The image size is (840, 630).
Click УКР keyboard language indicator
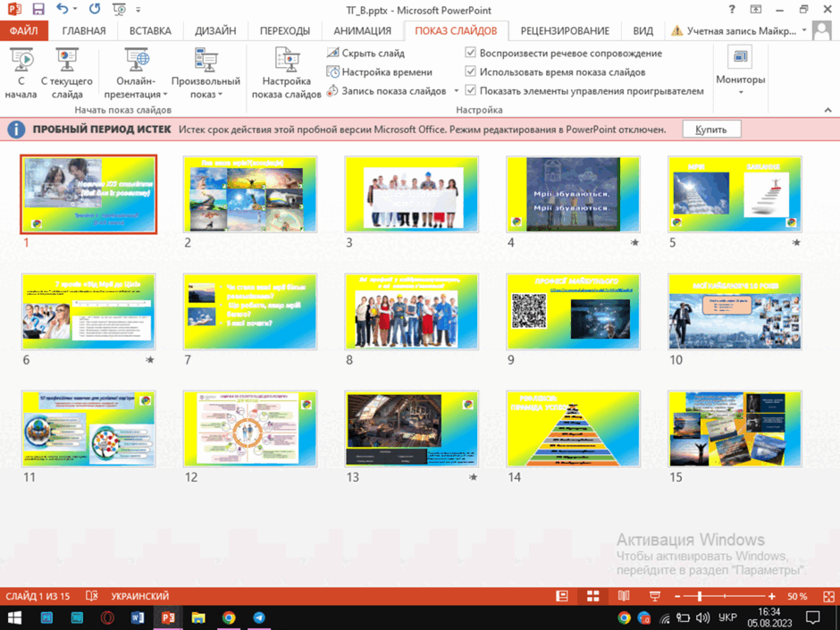[x=727, y=617]
